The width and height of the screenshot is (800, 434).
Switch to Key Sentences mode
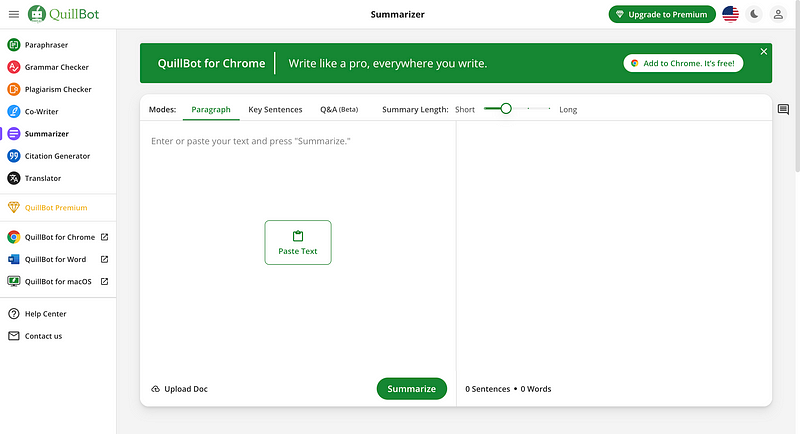[x=275, y=110]
